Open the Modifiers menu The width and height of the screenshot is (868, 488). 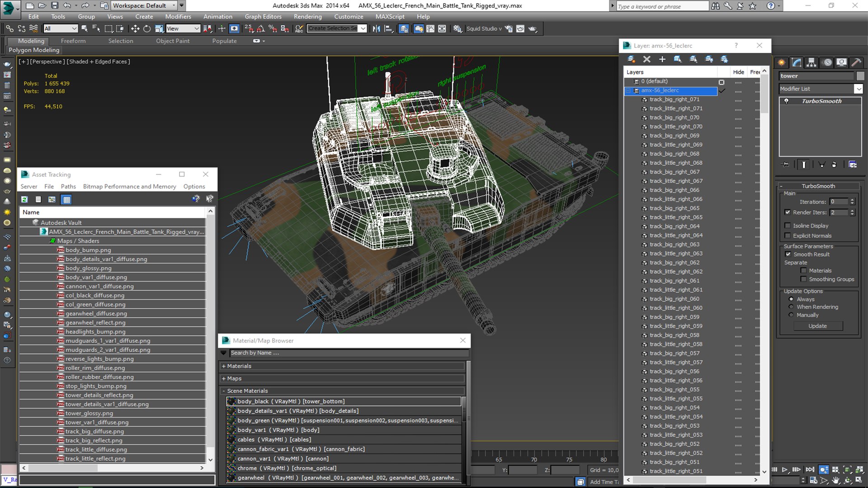click(x=178, y=17)
